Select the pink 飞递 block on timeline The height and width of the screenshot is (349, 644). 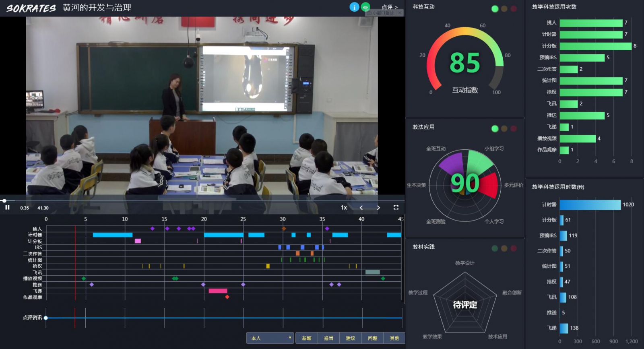(x=218, y=291)
